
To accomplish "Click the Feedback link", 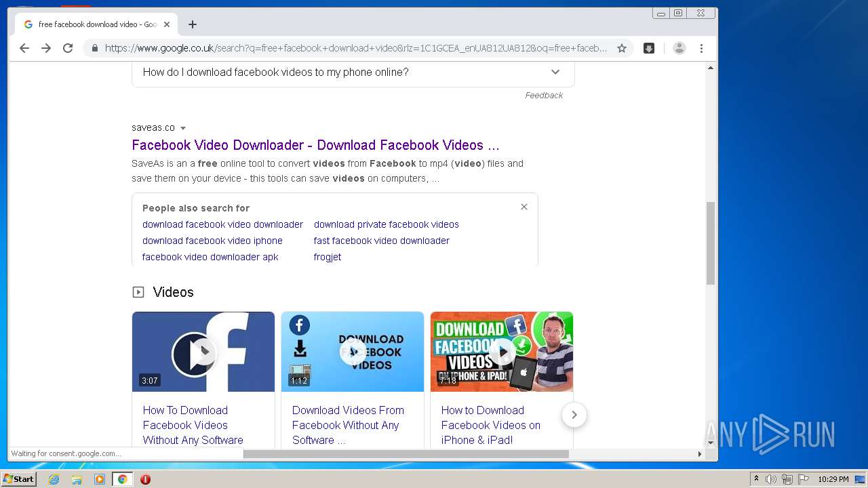I will pyautogui.click(x=544, y=96).
